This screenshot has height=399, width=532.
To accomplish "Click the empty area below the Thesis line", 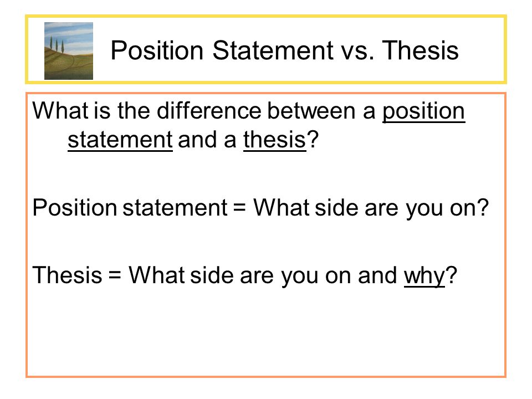I will click(266, 332).
